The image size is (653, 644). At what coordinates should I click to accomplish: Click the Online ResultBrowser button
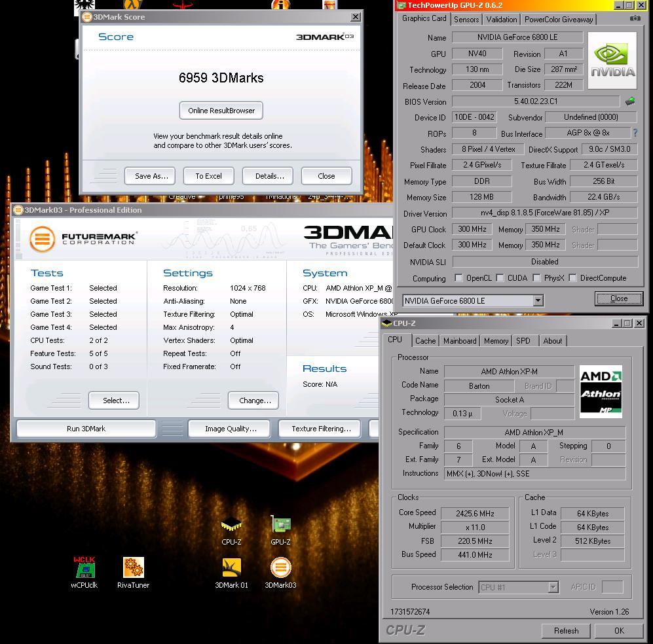[x=221, y=111]
